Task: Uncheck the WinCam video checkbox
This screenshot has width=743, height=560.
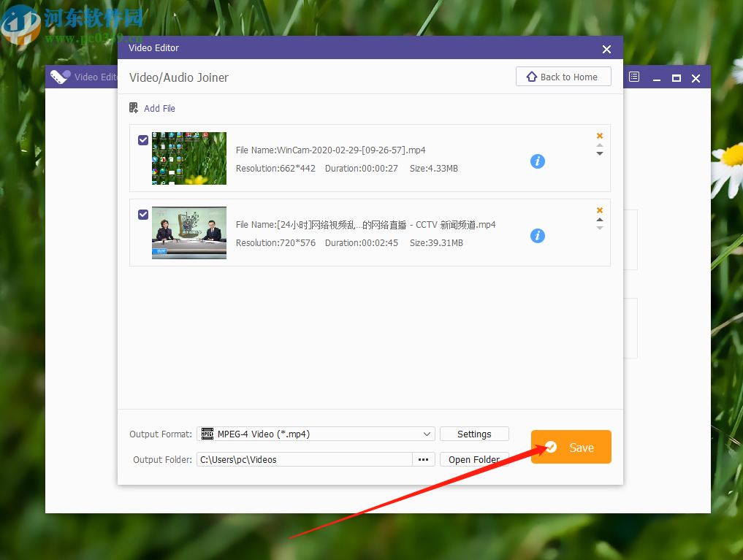Action: (142, 140)
